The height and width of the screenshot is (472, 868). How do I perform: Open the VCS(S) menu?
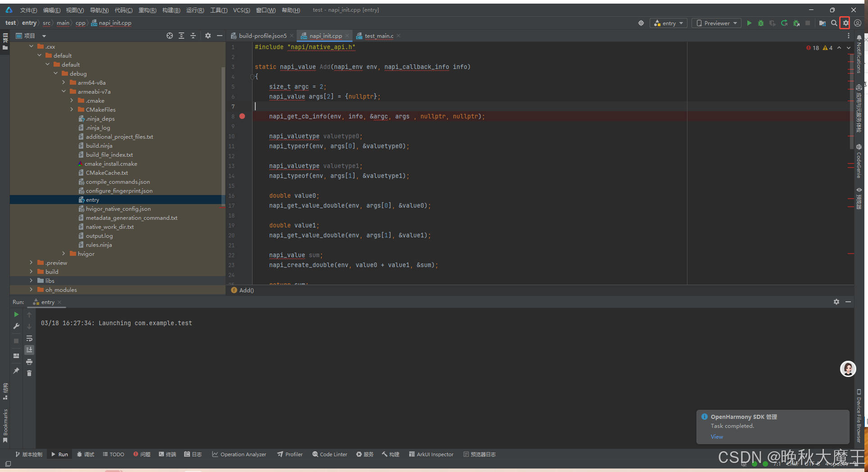pos(241,10)
